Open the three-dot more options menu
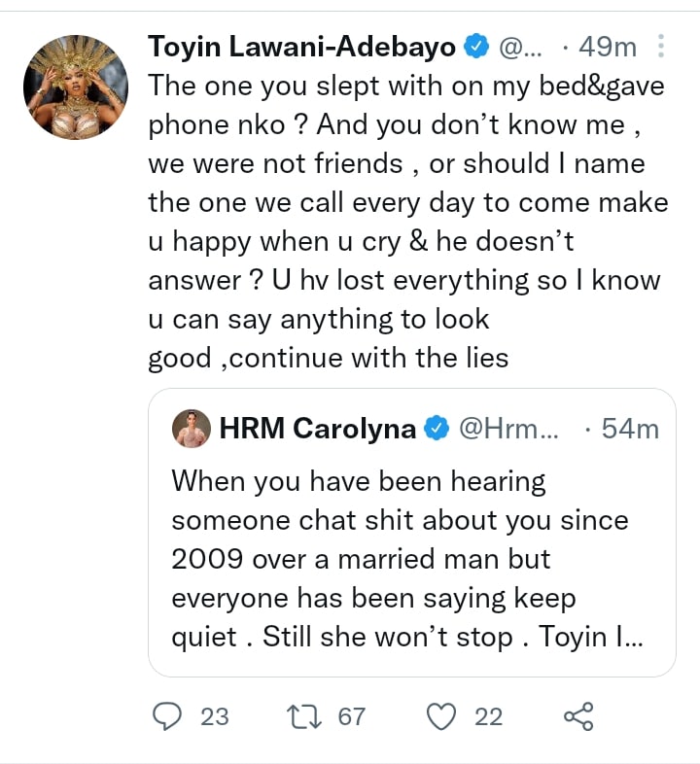This screenshot has height=764, width=700. (662, 46)
